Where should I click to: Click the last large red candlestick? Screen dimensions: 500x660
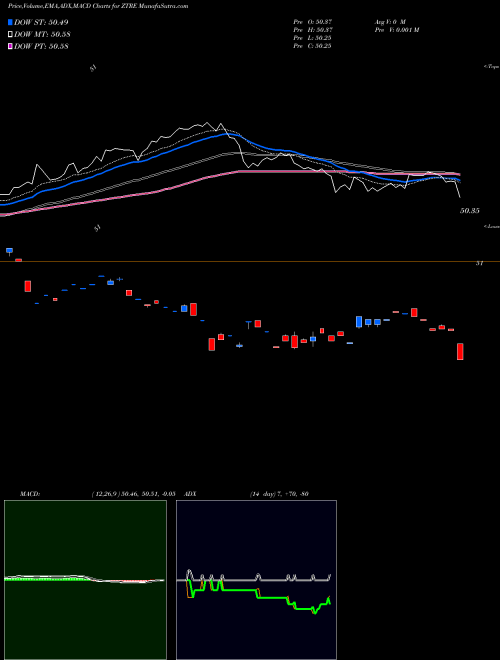click(460, 351)
